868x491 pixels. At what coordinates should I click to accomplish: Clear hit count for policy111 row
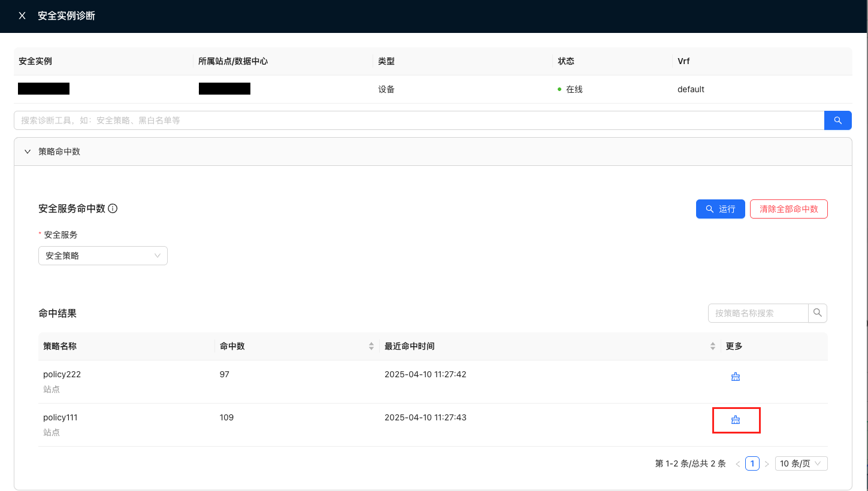coord(736,420)
